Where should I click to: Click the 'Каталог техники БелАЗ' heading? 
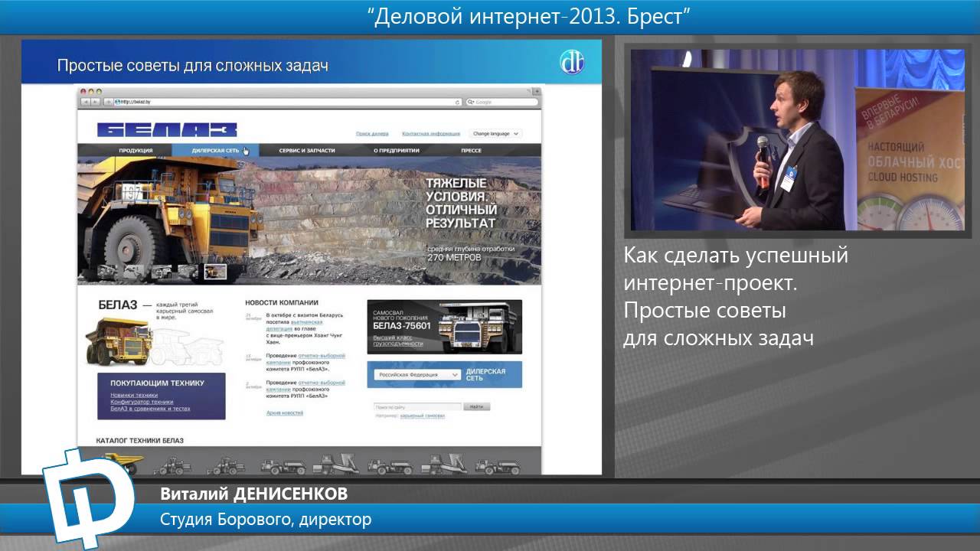tap(139, 441)
